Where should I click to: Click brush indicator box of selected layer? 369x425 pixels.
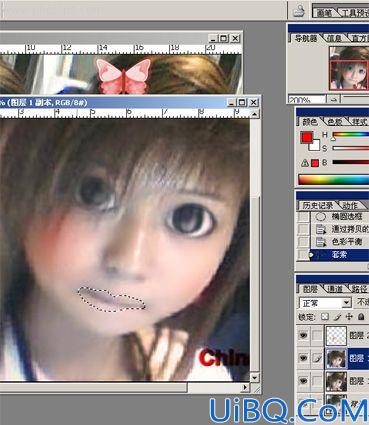tap(317, 358)
